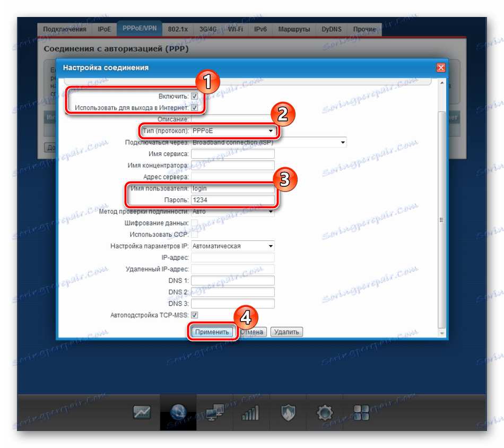Toggle the 'Включить' checkbox
Viewport: 504px width, 448px height.
point(195,96)
